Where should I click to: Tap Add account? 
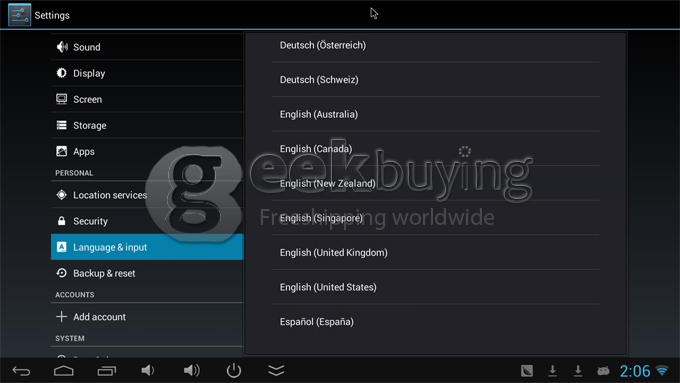tap(147, 317)
